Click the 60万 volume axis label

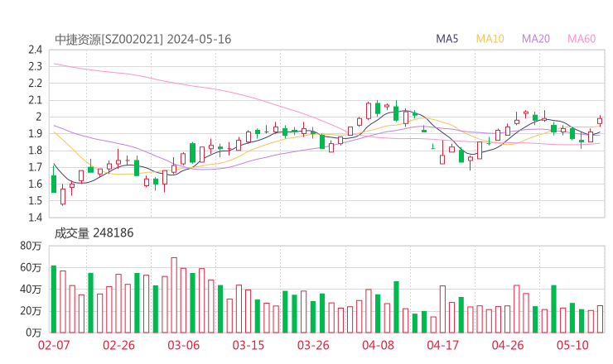point(31,267)
